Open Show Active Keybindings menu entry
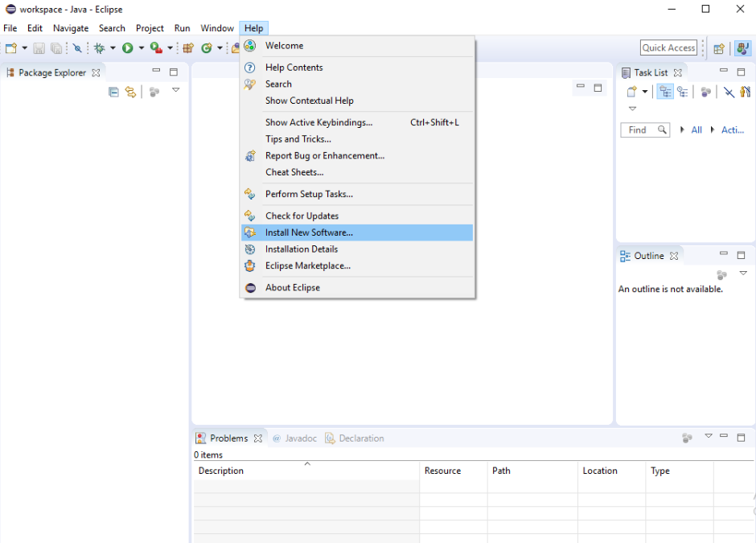This screenshot has width=756, height=543. (x=357, y=122)
